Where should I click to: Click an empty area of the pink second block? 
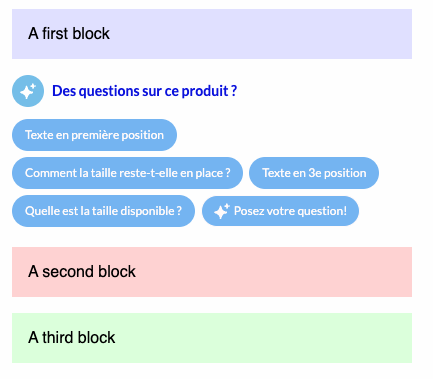[x=273, y=272]
